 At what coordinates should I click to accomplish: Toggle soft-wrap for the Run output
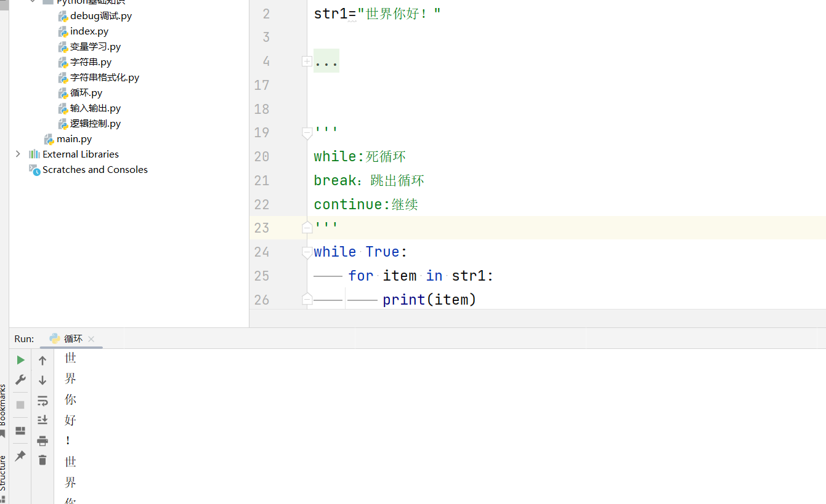[43, 401]
